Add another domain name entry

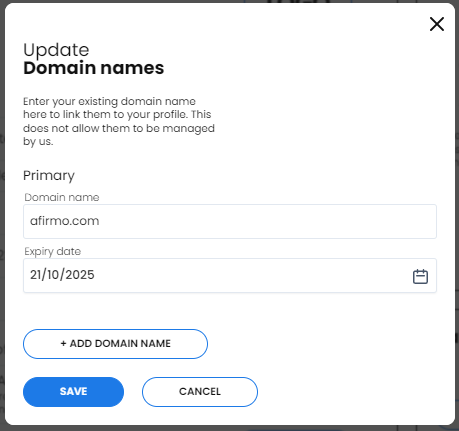coord(115,344)
